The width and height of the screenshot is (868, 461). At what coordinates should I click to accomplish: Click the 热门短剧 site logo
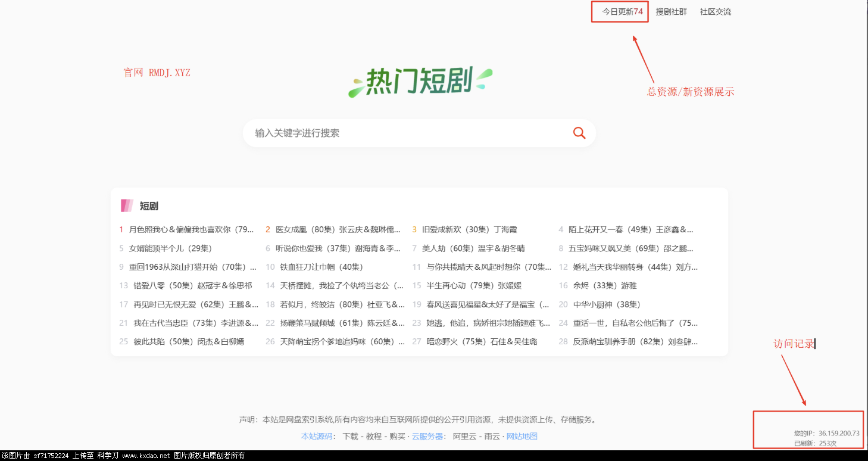(420, 82)
